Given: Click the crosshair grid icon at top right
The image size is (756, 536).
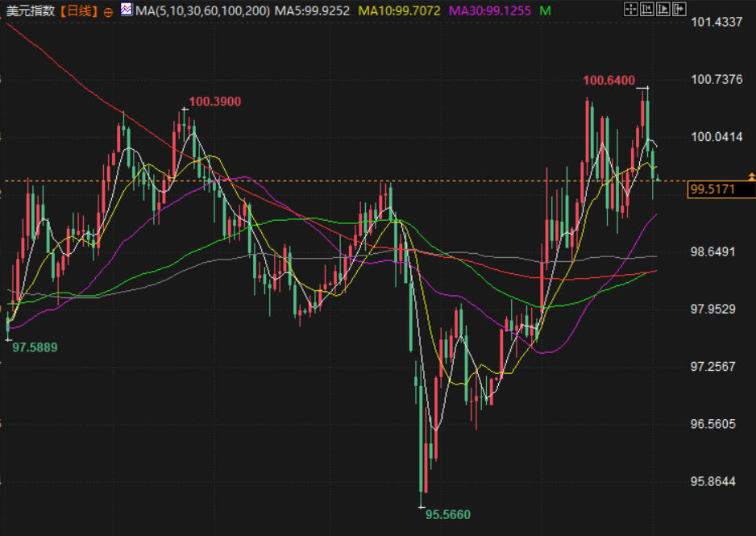Looking at the screenshot, I should tap(630, 9).
